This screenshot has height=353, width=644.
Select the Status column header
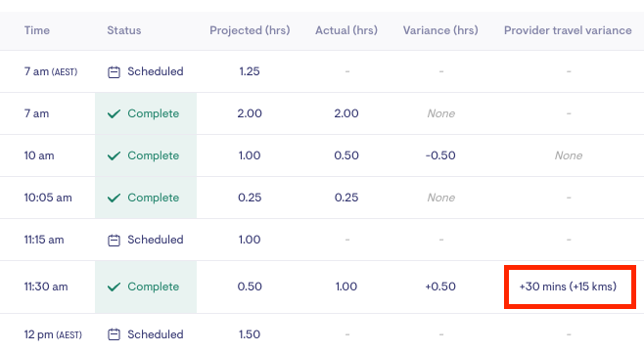(x=124, y=30)
